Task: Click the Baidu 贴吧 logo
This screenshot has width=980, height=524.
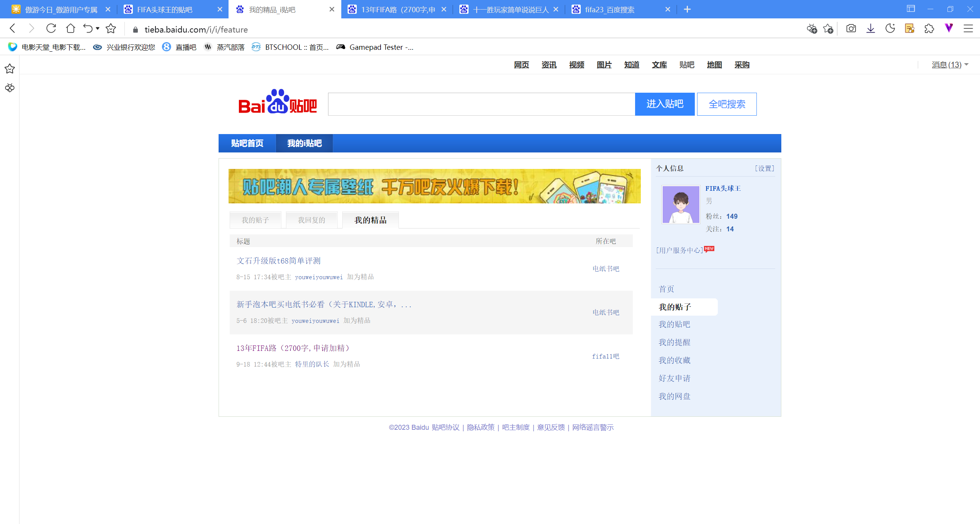Action: (x=278, y=102)
